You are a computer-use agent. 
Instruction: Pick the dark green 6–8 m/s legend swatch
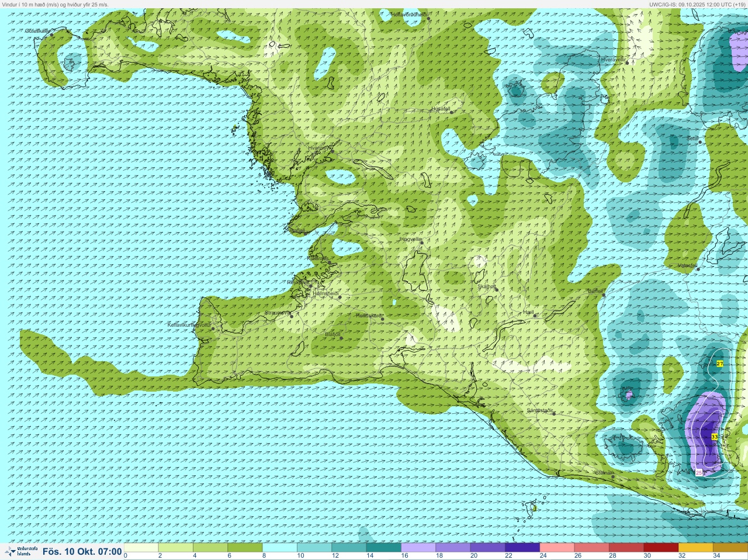pos(245,548)
